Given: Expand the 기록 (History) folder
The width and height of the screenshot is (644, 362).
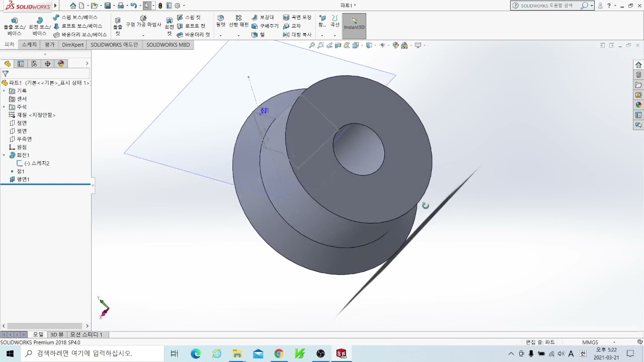Looking at the screenshot, I should click(4, 91).
